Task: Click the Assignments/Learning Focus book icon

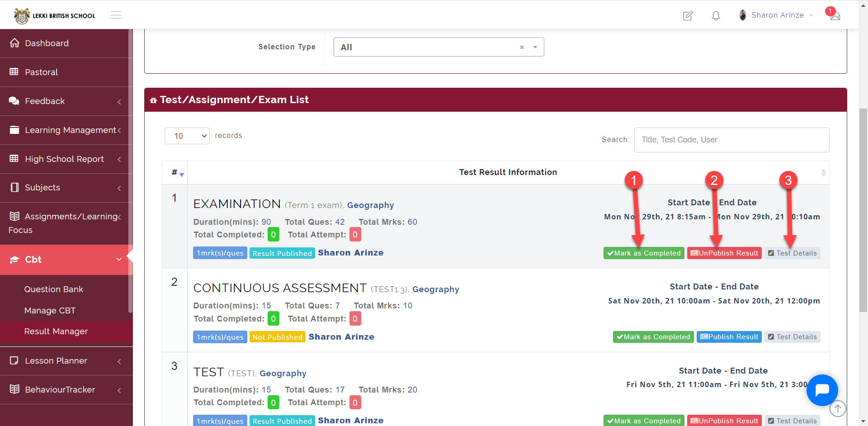Action: (x=14, y=216)
